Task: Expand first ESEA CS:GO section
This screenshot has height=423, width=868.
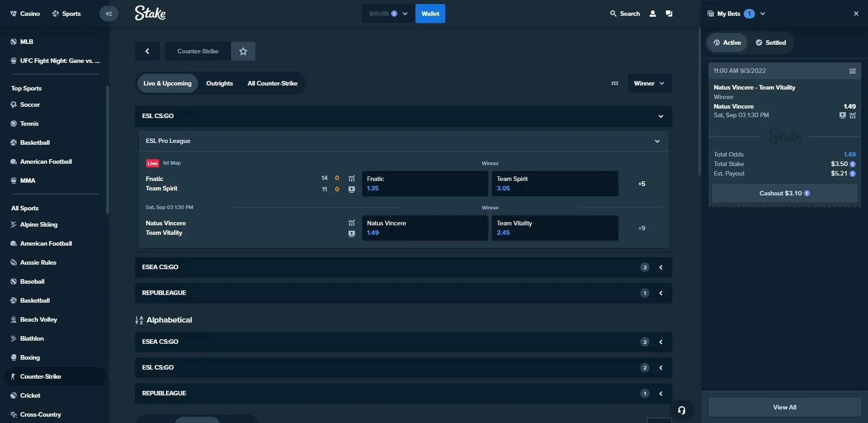Action: coord(403,267)
